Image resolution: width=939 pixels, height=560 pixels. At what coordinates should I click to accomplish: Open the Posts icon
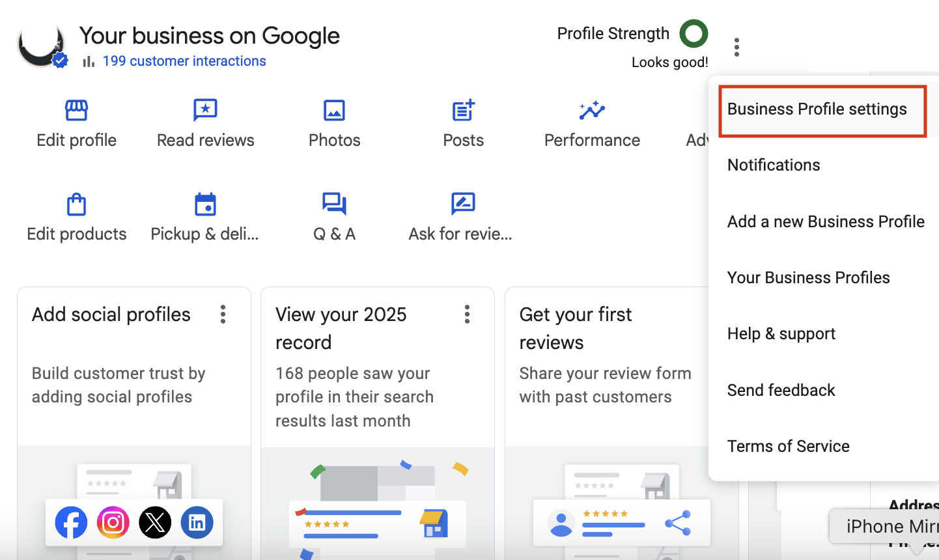463,110
